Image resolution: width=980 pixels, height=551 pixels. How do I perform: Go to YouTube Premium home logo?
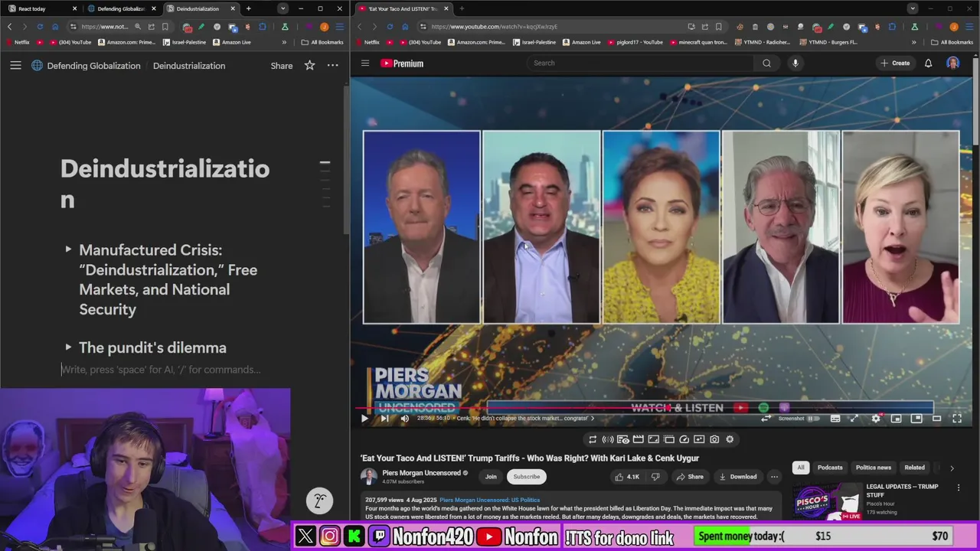tap(402, 64)
